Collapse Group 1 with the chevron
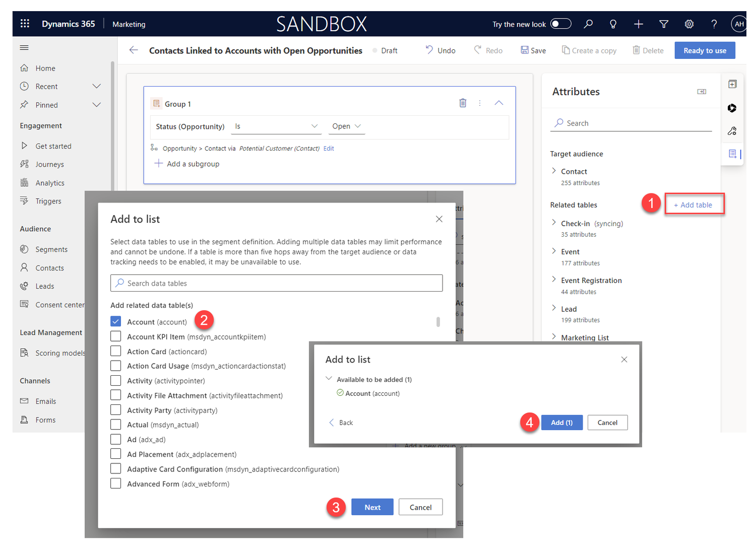756x555 pixels. point(498,103)
